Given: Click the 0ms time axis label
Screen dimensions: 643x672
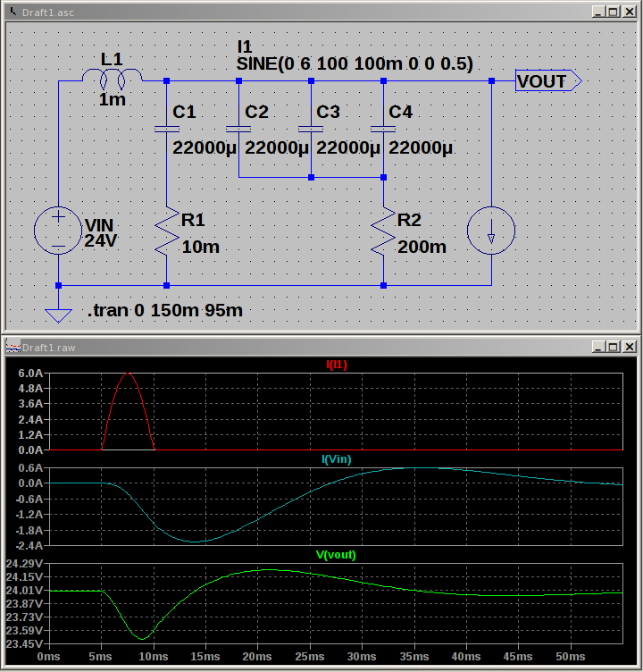Looking at the screenshot, I should click(48, 657).
